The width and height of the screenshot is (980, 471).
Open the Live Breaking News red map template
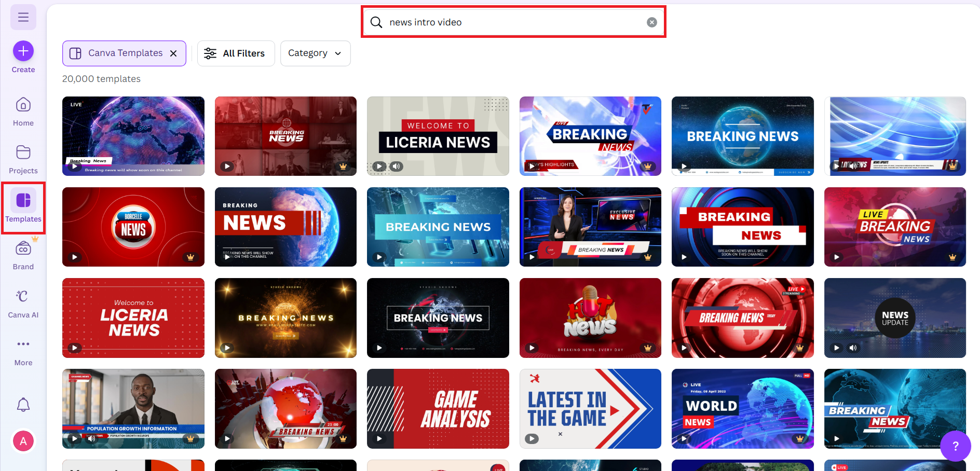click(x=895, y=227)
